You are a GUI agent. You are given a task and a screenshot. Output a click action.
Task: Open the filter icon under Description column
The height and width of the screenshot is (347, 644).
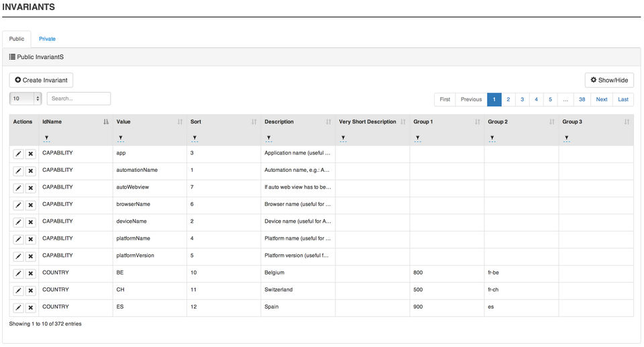coord(268,138)
